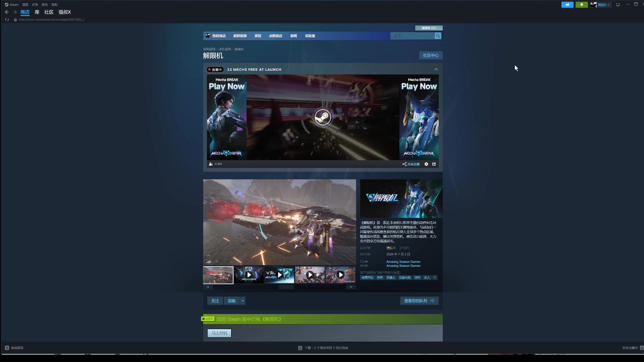
Task: Click the 查看您的队列 button
Action: [419, 301]
